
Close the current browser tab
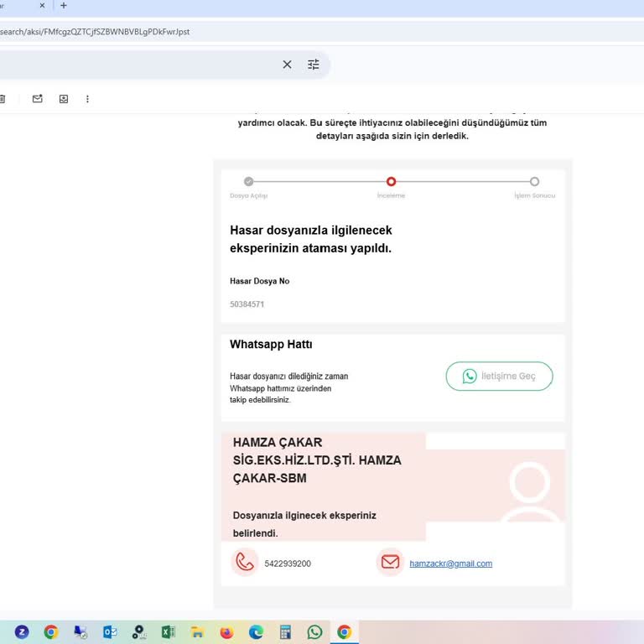42,6
